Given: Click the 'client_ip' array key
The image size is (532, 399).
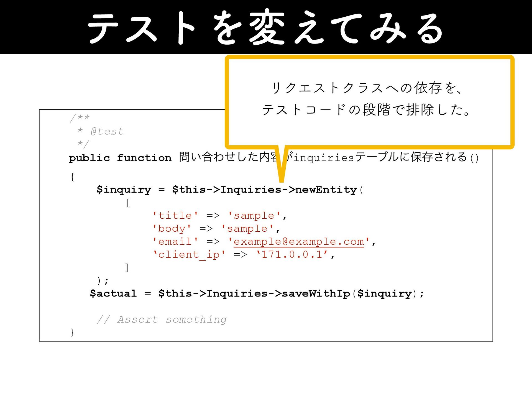Looking at the screenshot, I should click(x=189, y=254).
